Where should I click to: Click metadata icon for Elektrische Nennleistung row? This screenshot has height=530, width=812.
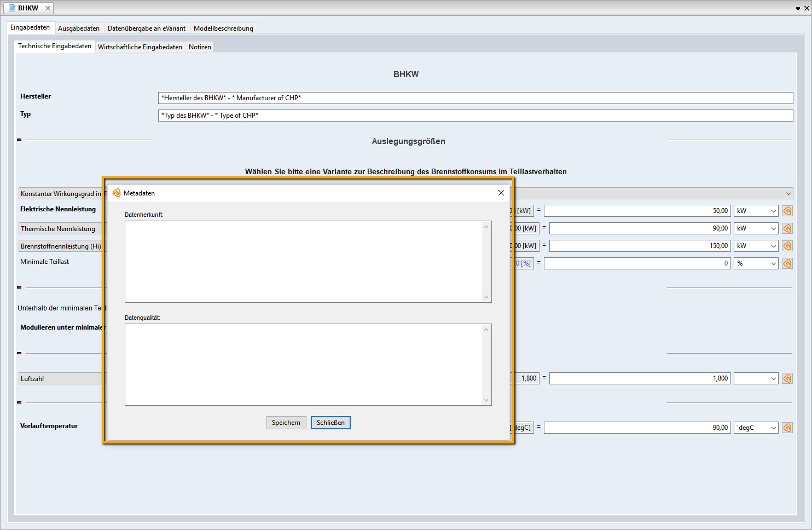787,211
